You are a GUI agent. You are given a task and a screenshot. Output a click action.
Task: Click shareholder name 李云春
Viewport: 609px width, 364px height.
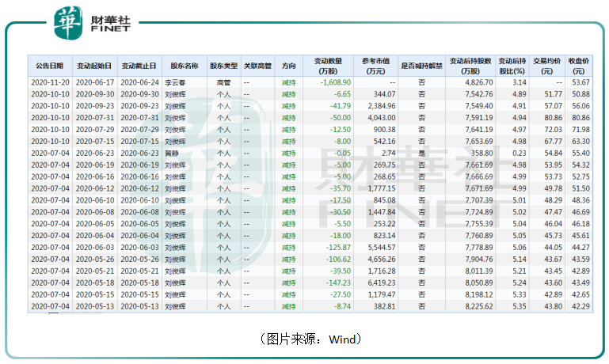[x=175, y=82]
